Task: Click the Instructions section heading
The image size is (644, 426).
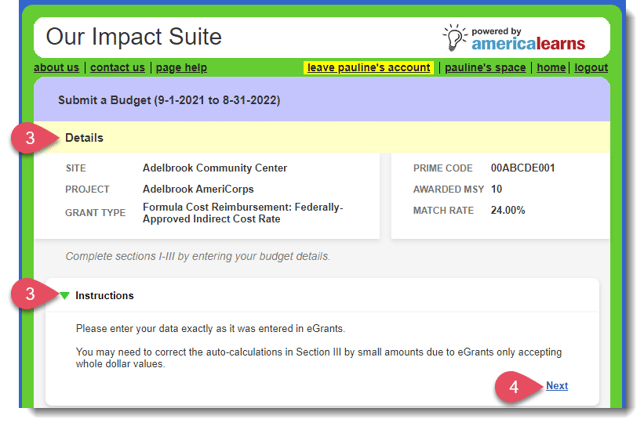Action: click(x=104, y=296)
